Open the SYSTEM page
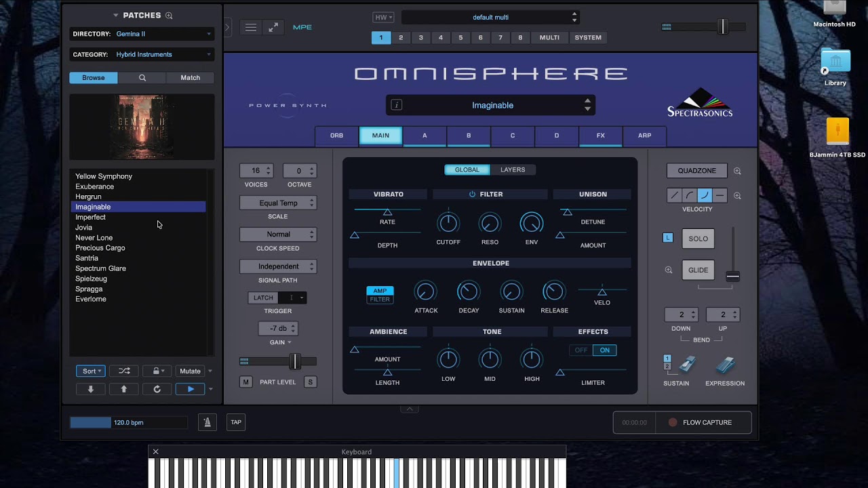This screenshot has width=868, height=488. 588,38
